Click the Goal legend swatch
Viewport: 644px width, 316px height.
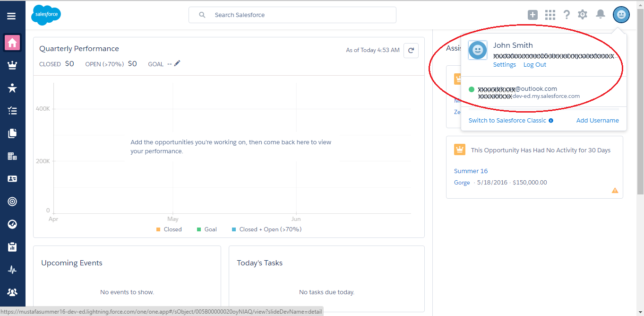199,229
